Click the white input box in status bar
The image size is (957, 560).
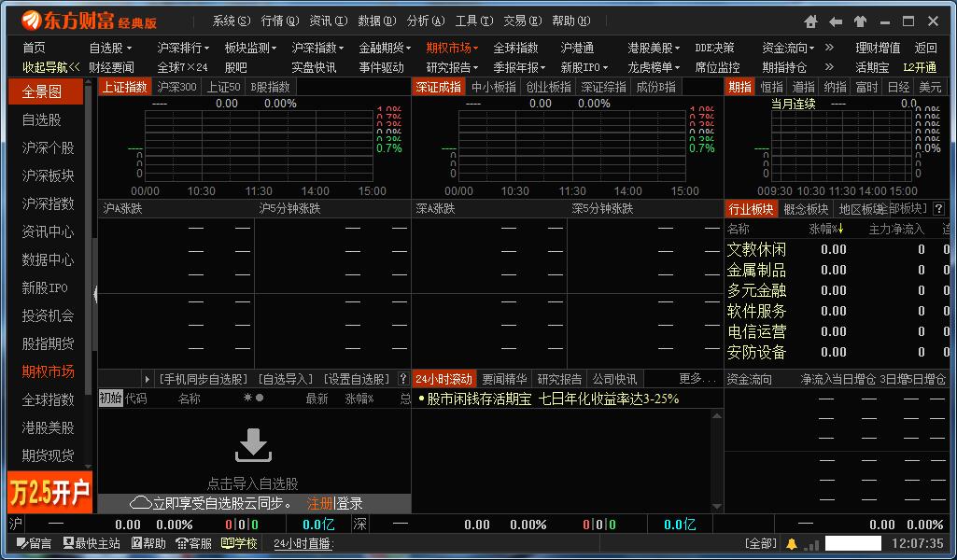click(x=852, y=543)
